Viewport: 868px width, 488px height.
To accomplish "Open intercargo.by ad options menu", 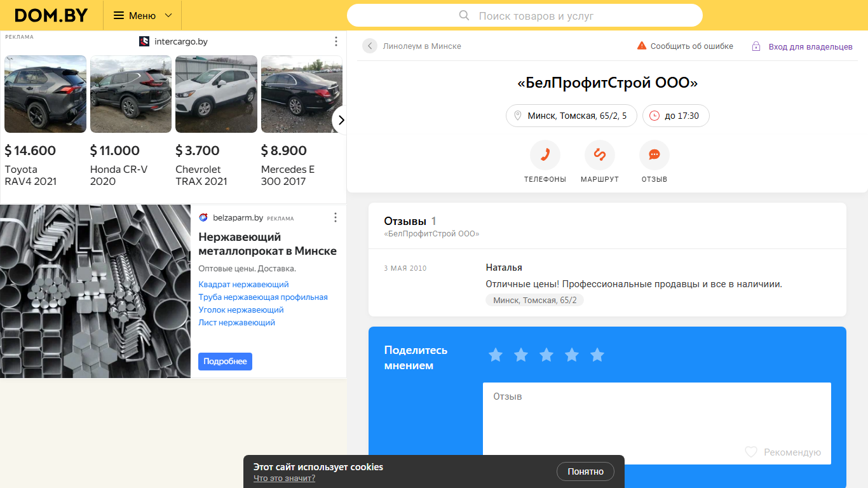I will click(x=336, y=41).
